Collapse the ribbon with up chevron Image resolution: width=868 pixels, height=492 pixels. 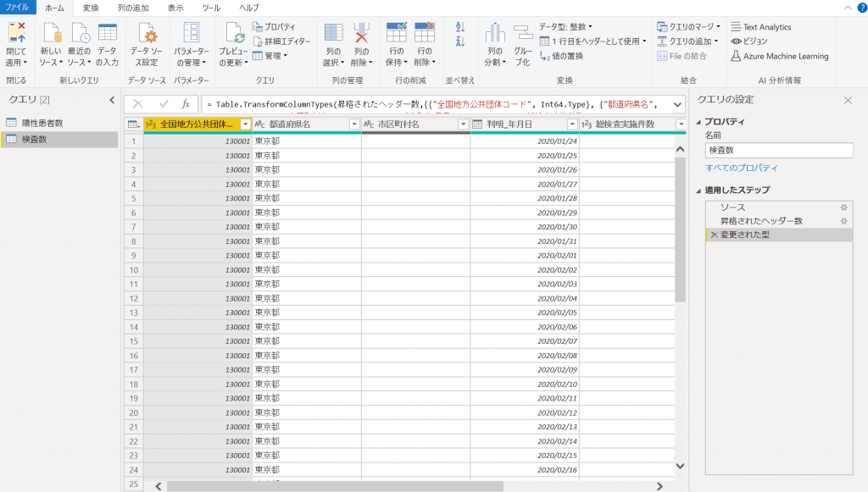coord(848,8)
